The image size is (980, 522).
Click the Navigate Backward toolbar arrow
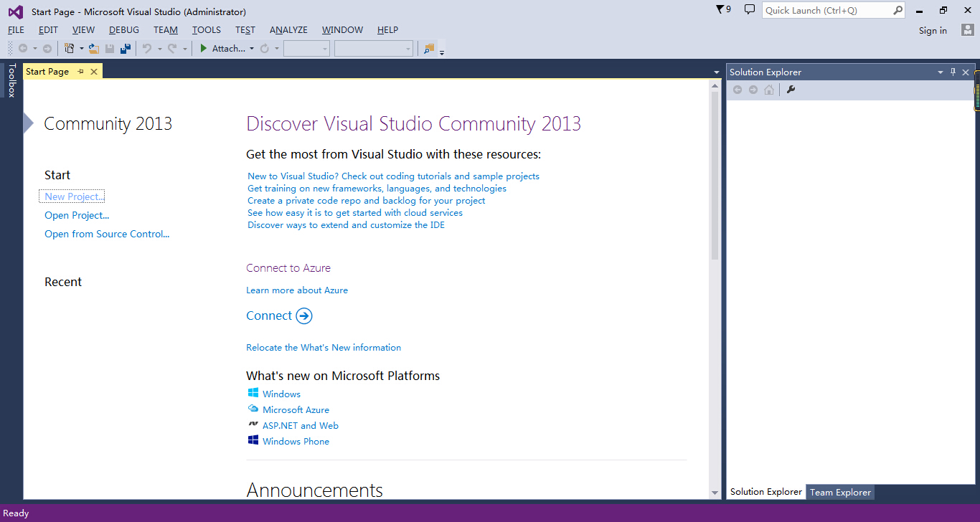coord(23,49)
